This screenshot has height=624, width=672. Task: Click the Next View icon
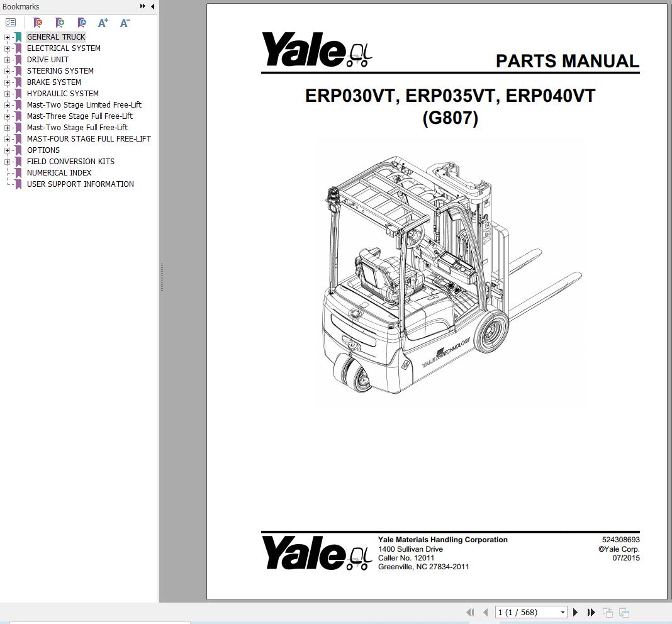tap(624, 611)
